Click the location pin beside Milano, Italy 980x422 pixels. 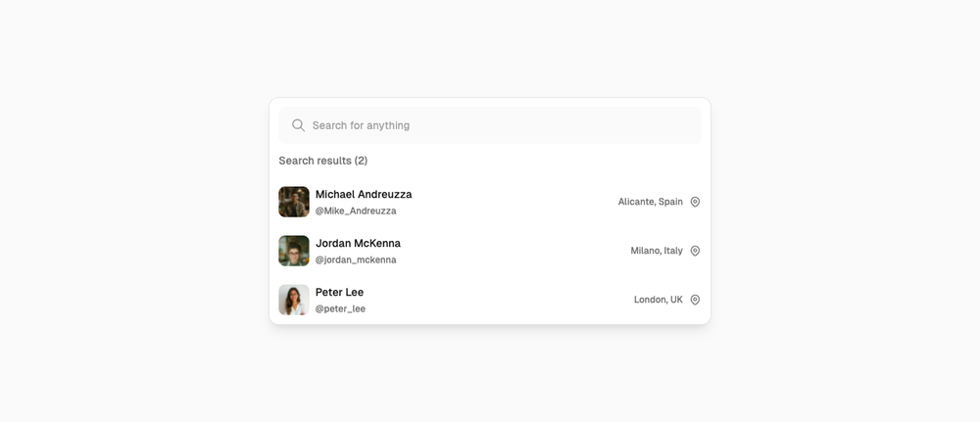(x=695, y=251)
